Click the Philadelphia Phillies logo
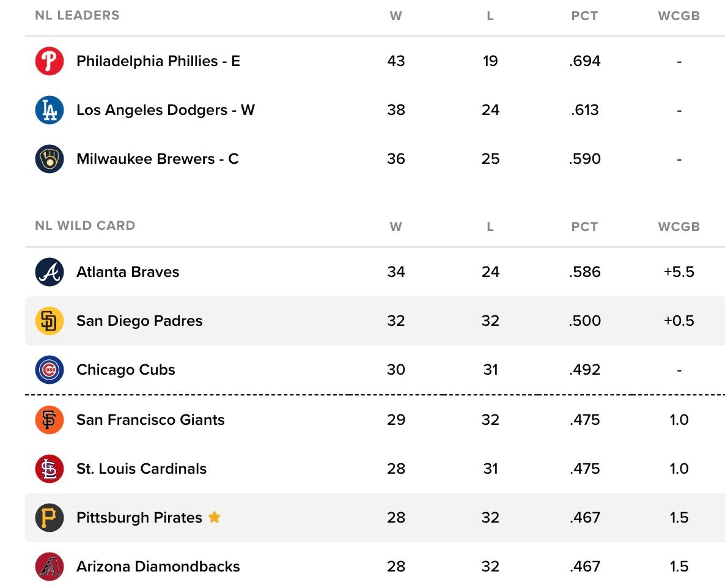Screen dimensions: 725x588 coord(50,61)
